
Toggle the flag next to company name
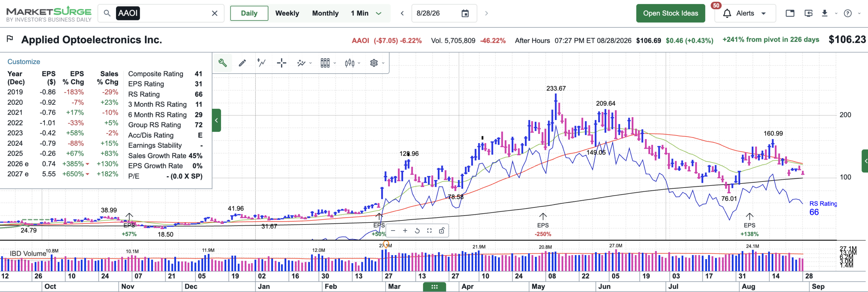pos(10,39)
